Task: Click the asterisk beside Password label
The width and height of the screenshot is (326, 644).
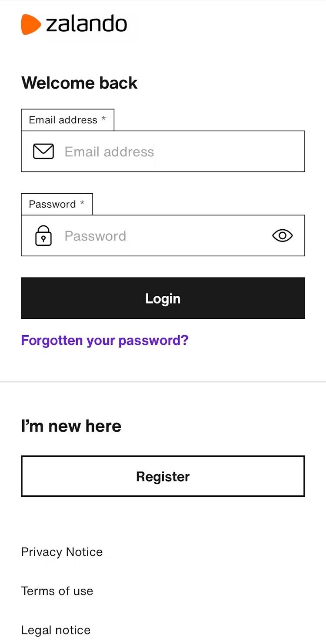Action: [x=82, y=203]
